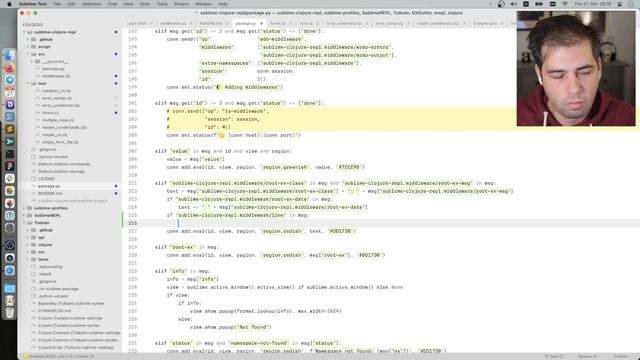This screenshot has height=360, width=640.
Task: Open Finder from the dock
Action: pos(10,55)
